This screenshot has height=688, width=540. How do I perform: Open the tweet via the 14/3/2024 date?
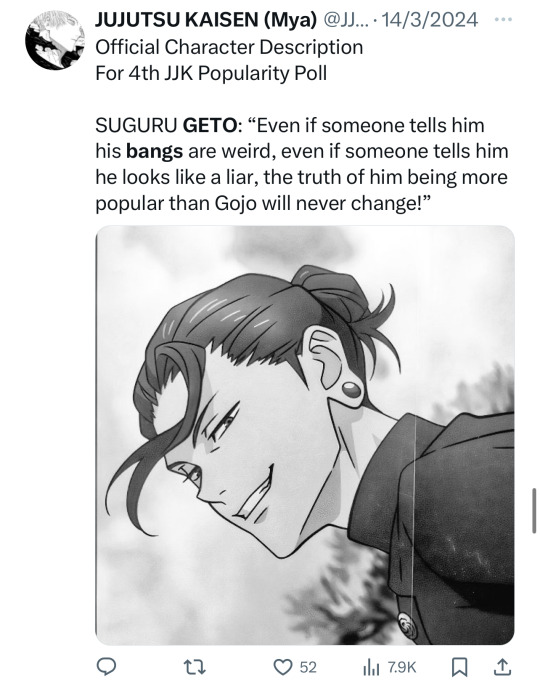[x=429, y=20]
